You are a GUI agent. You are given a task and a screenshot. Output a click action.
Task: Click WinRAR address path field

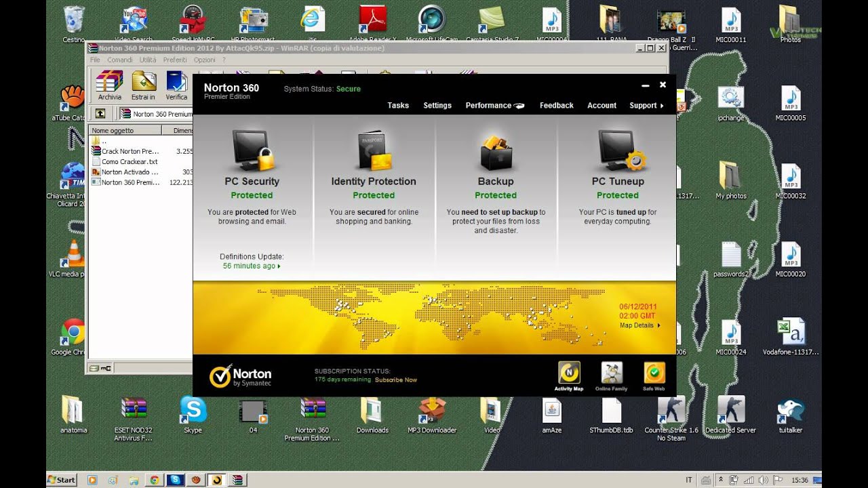point(156,114)
